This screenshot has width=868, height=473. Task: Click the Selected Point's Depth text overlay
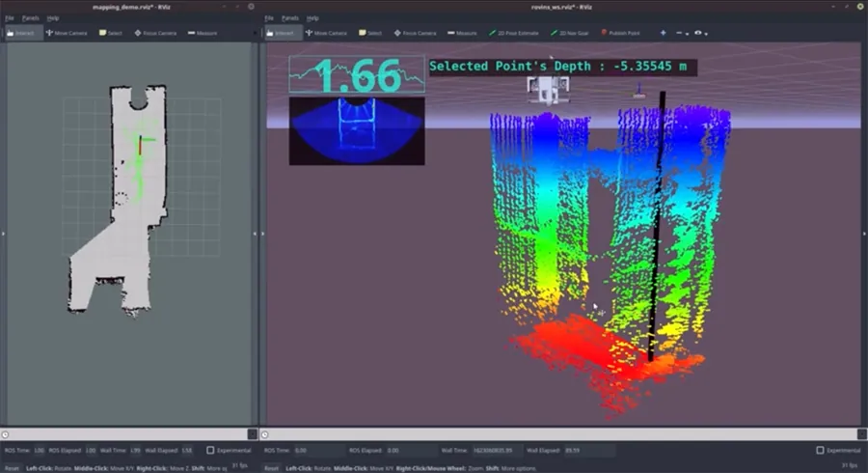[x=562, y=67]
